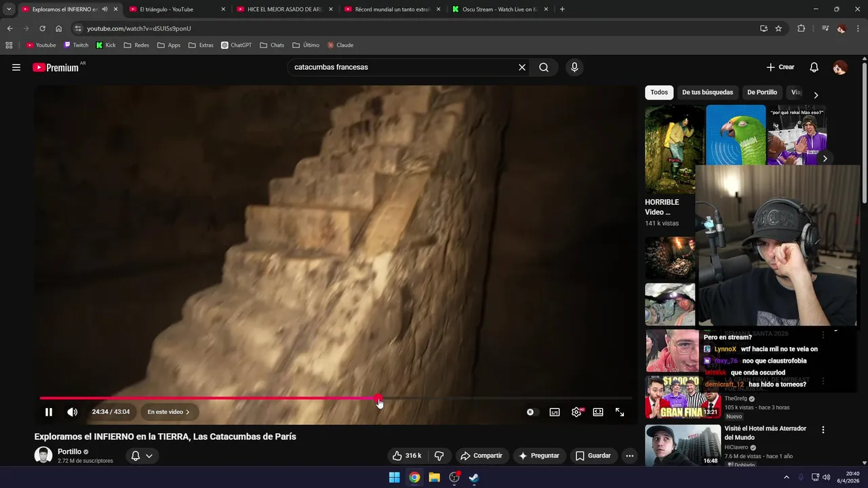This screenshot has height=488, width=868.
Task: Open the green parrot short thumbnail
Action: [x=735, y=135]
